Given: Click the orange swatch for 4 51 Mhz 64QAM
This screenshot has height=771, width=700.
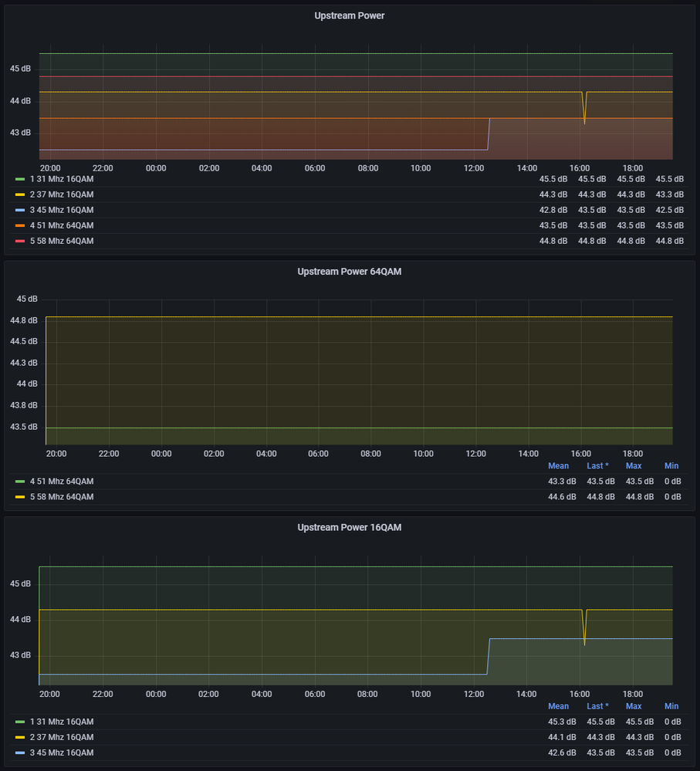Looking at the screenshot, I should 20,225.
